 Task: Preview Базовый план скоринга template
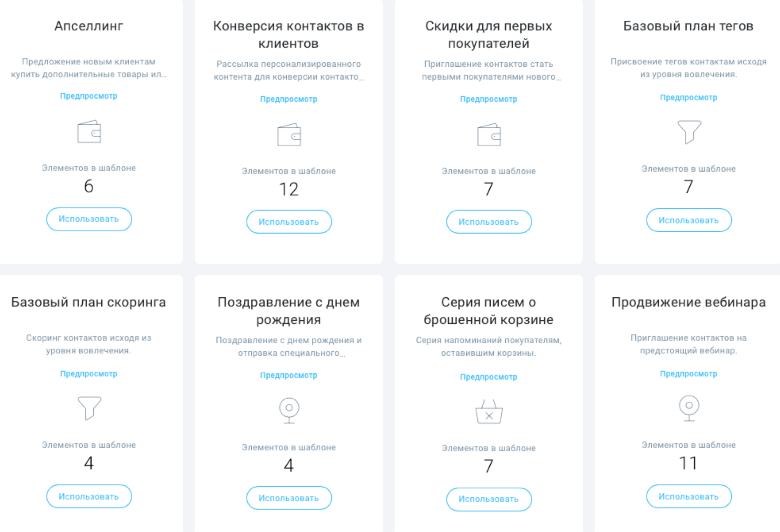point(89,373)
